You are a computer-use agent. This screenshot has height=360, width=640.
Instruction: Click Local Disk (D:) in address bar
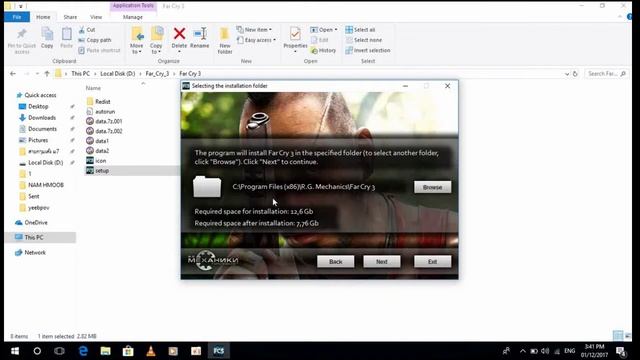[118, 73]
